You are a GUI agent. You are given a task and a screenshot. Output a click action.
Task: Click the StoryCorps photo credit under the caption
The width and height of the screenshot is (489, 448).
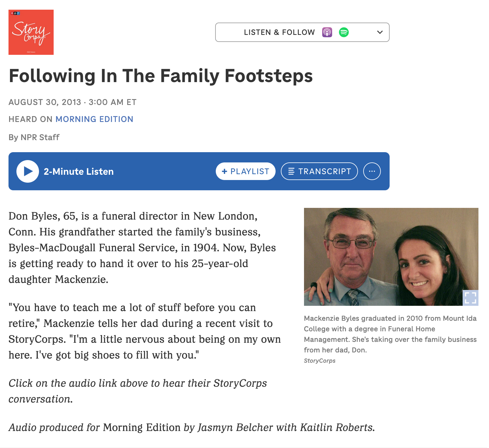[320, 361]
